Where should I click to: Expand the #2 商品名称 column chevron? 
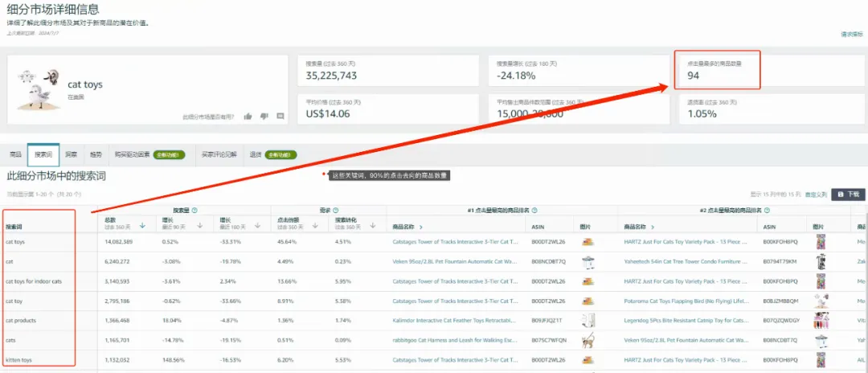click(652, 227)
